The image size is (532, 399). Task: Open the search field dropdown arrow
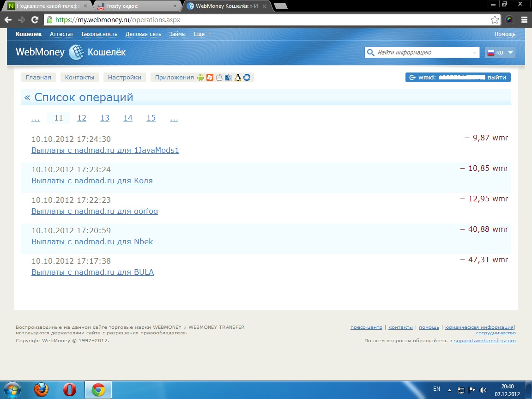[x=474, y=53]
